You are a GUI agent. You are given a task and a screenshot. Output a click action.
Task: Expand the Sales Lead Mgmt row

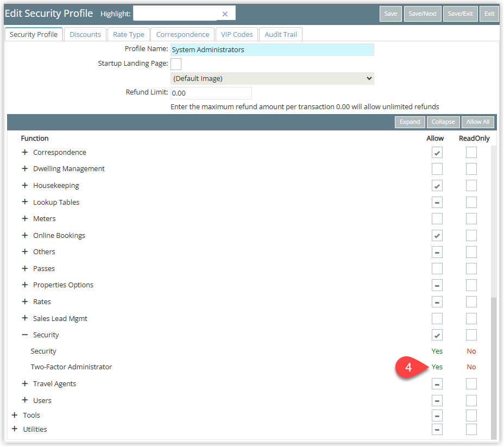tap(25, 318)
